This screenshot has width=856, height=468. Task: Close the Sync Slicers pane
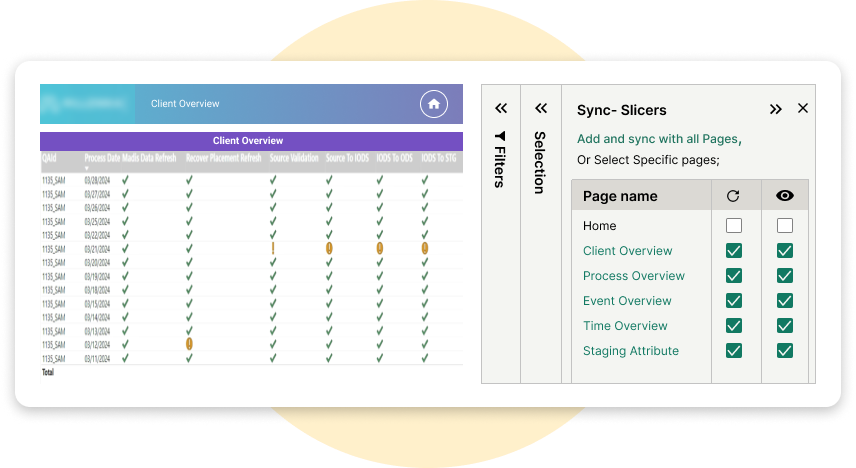[x=803, y=109]
